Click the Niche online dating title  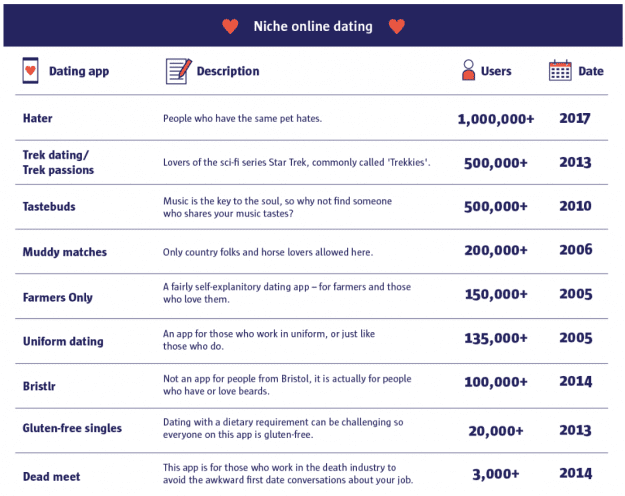(x=313, y=26)
